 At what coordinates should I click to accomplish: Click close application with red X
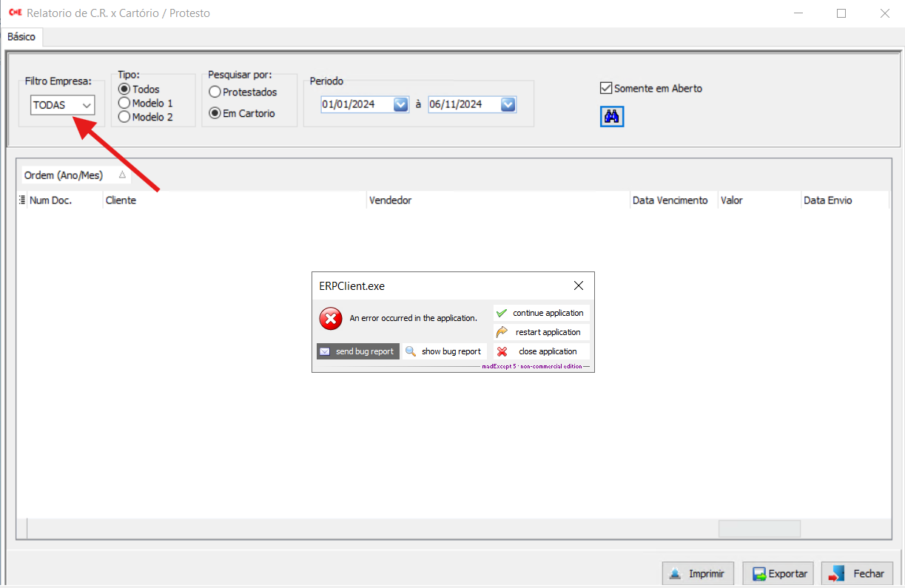coord(541,351)
